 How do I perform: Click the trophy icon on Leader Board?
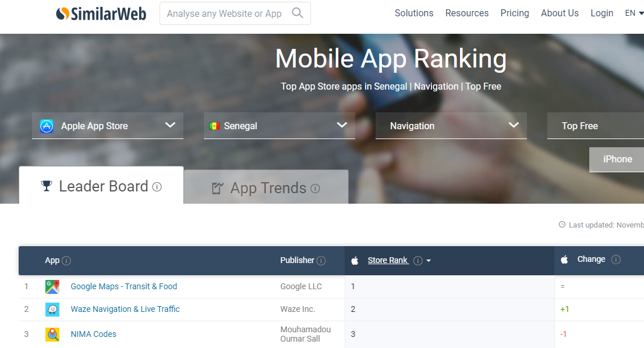pyautogui.click(x=47, y=186)
